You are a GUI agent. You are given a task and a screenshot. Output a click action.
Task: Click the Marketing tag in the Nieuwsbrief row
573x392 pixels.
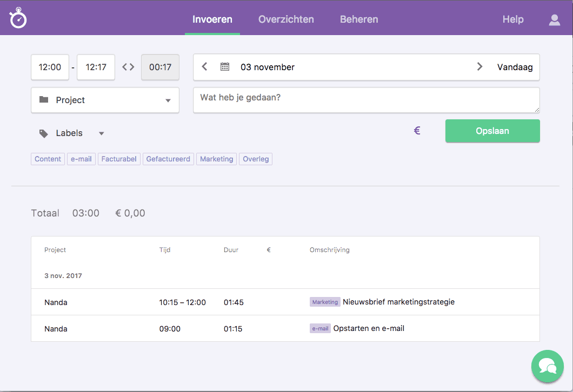325,302
